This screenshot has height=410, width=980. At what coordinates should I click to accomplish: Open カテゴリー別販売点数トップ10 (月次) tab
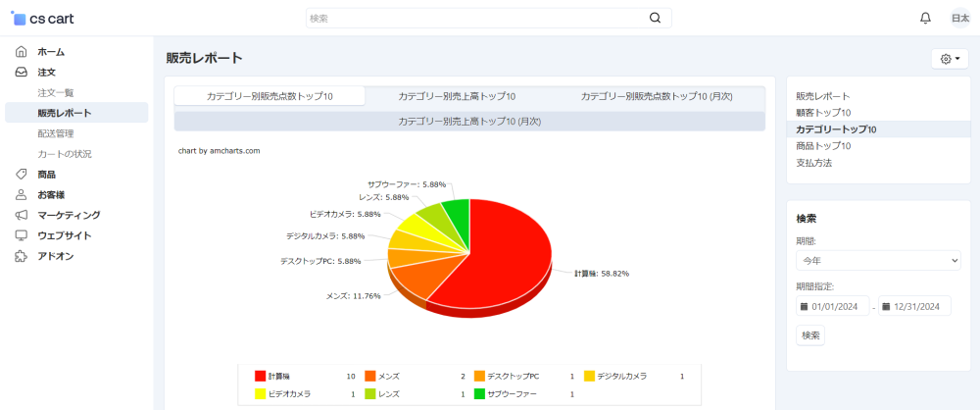point(657,96)
